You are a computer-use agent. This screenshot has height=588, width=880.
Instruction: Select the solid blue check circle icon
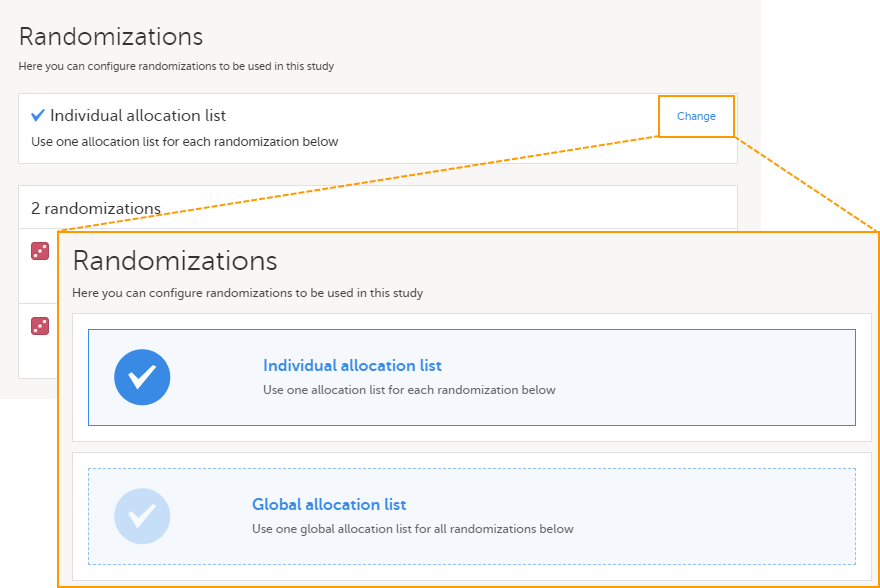[x=142, y=377]
